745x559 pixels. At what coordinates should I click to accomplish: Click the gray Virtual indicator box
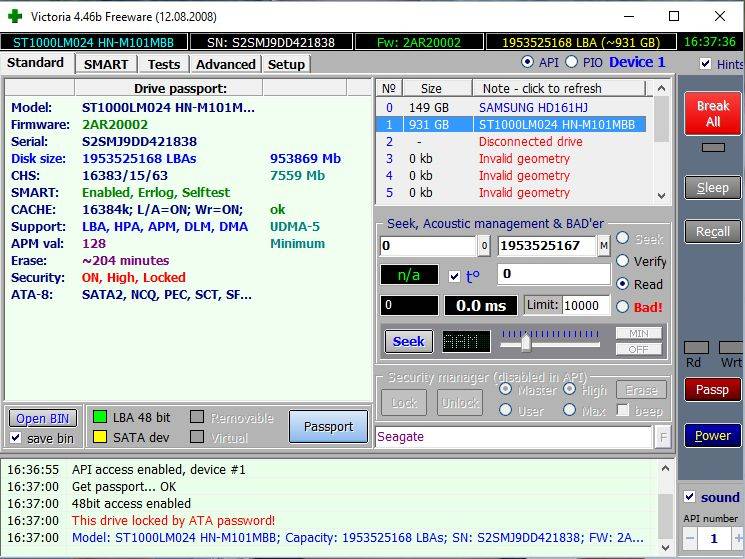(197, 437)
